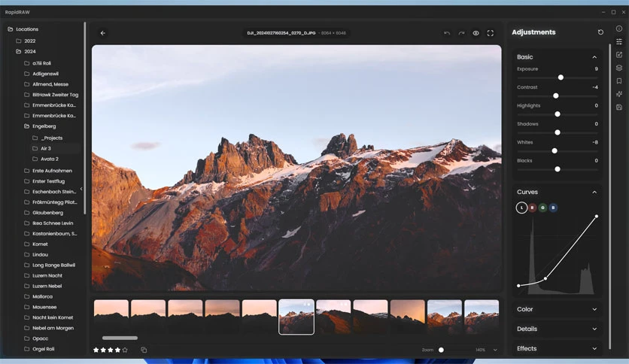629x364 pixels.
Task: Open the Luzern Nacht folder
Action: coord(47,275)
